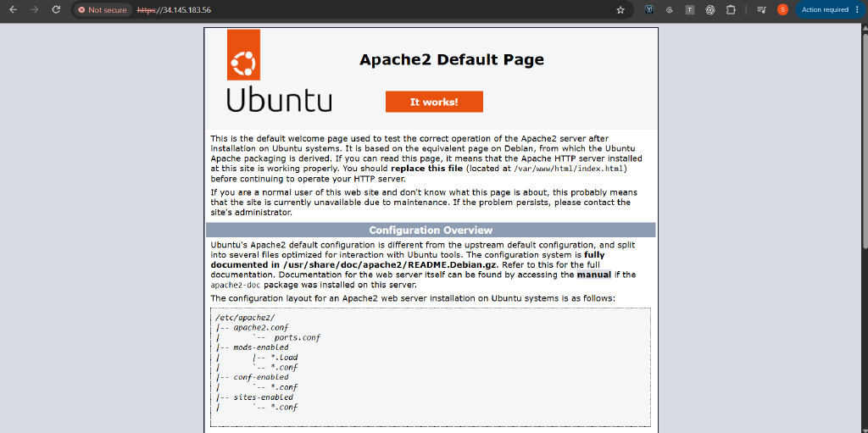Open the gray T extension icon

tap(690, 10)
